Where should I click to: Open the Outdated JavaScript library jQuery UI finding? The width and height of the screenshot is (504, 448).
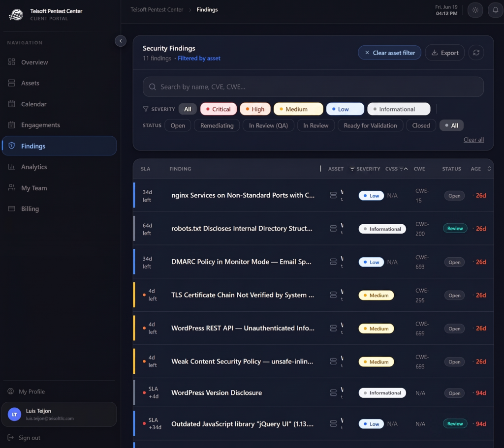coord(242,424)
